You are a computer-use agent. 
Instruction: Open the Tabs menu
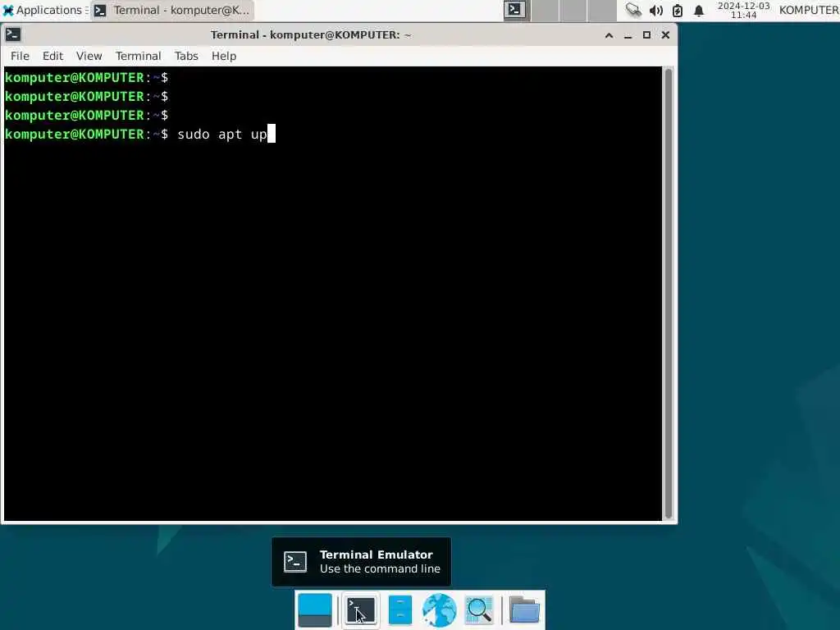tap(186, 56)
